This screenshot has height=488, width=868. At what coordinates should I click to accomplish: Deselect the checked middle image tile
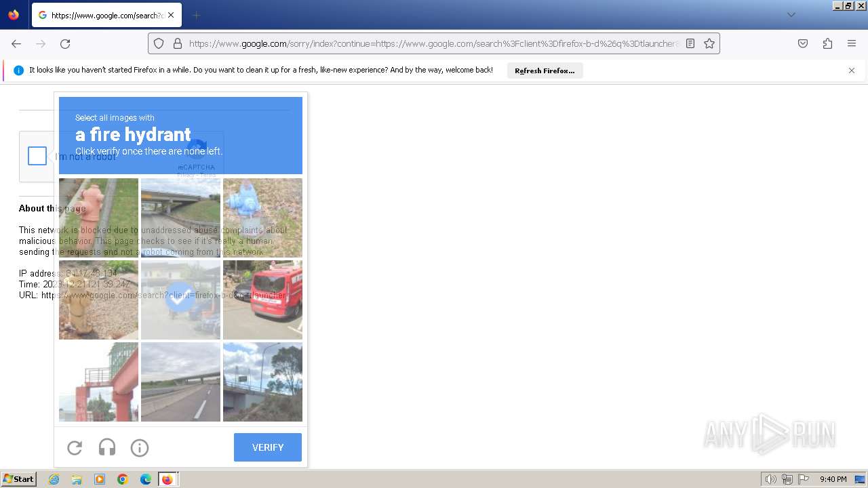[x=180, y=300]
